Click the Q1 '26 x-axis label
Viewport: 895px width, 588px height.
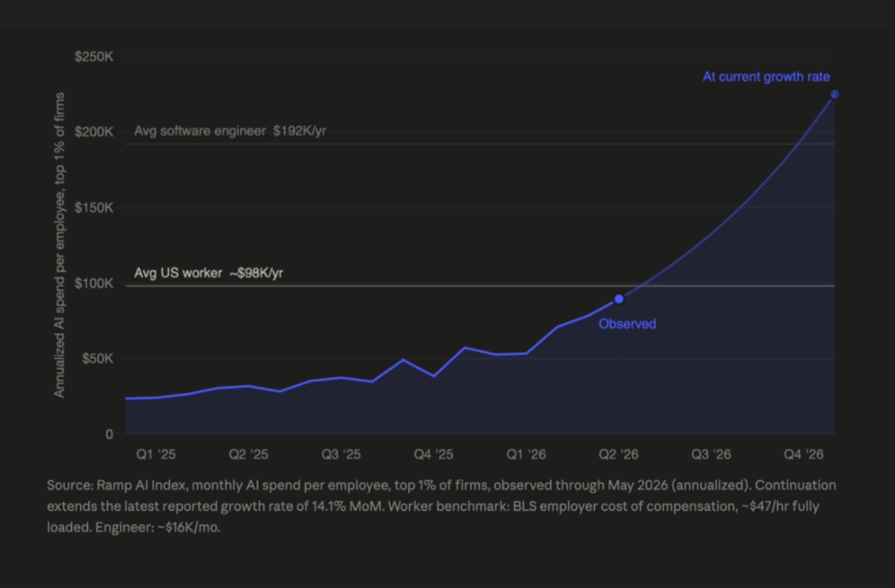[x=526, y=454]
